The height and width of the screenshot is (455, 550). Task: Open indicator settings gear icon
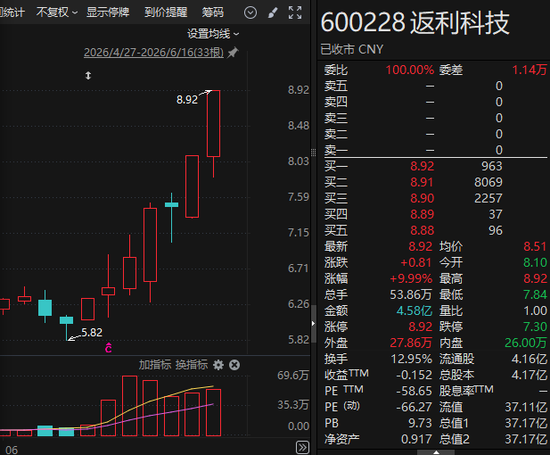pos(218,365)
